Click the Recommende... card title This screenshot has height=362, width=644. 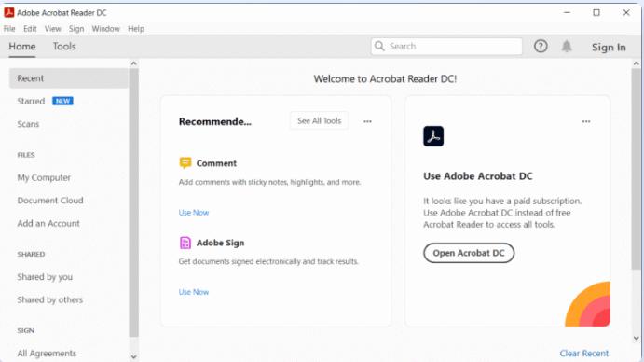click(214, 122)
